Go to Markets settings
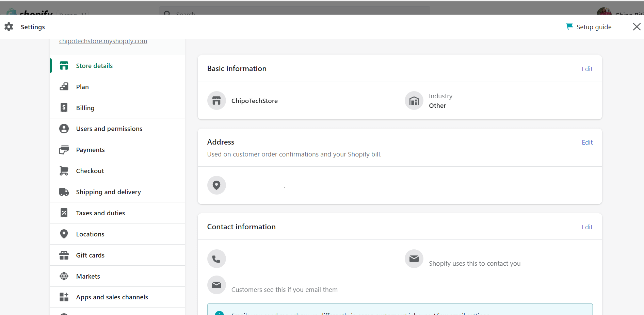Screen dimensions: 644x315 click(x=117, y=276)
